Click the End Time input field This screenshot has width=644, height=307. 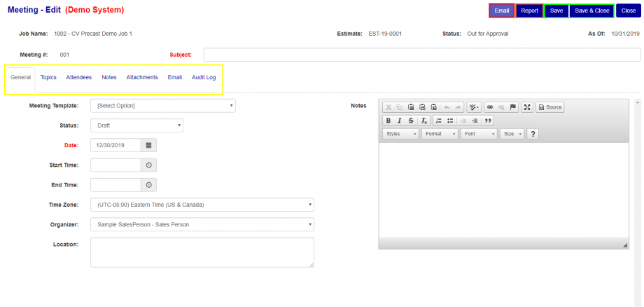coord(115,185)
